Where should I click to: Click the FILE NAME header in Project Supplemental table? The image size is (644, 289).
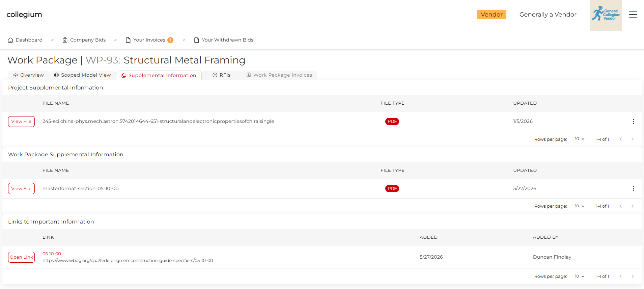[x=56, y=103]
